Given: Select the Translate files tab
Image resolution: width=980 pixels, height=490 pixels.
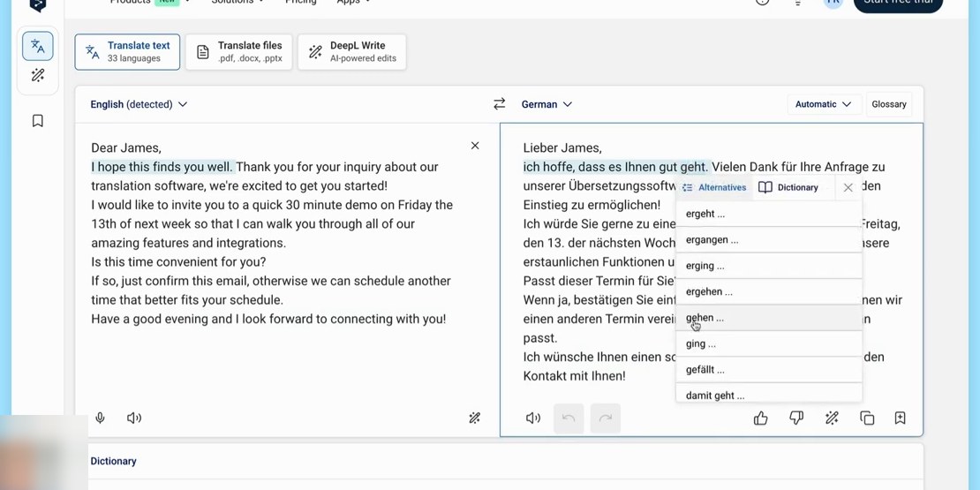Looking at the screenshot, I should pos(238,52).
